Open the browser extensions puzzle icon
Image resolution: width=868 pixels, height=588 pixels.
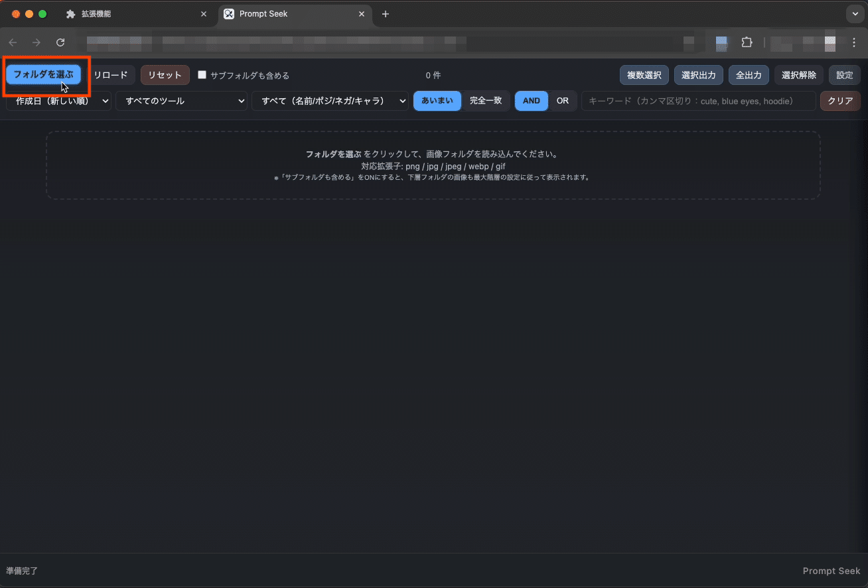point(747,42)
